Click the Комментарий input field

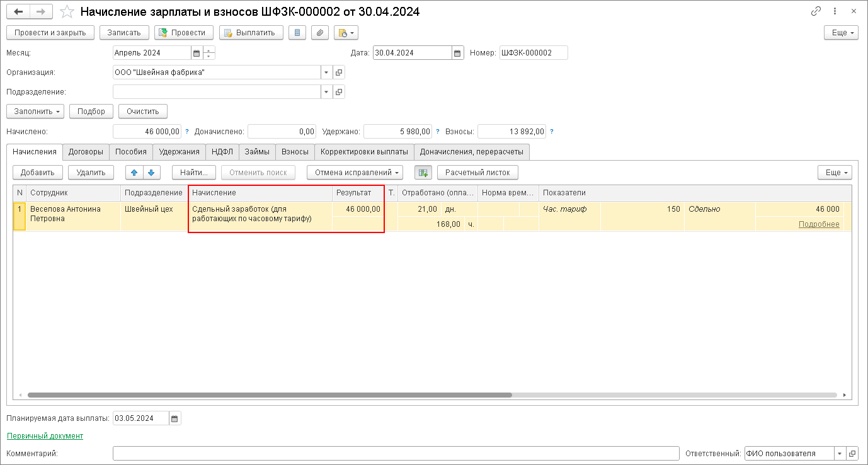[x=396, y=453]
